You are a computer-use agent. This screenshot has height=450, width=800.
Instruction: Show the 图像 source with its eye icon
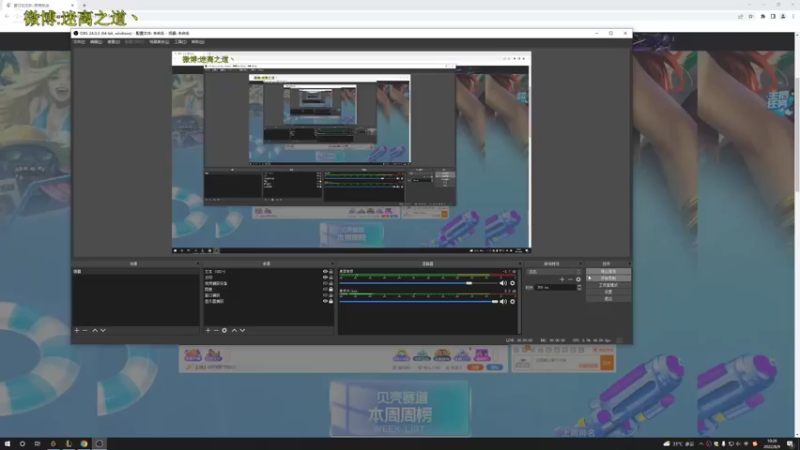tap(325, 289)
